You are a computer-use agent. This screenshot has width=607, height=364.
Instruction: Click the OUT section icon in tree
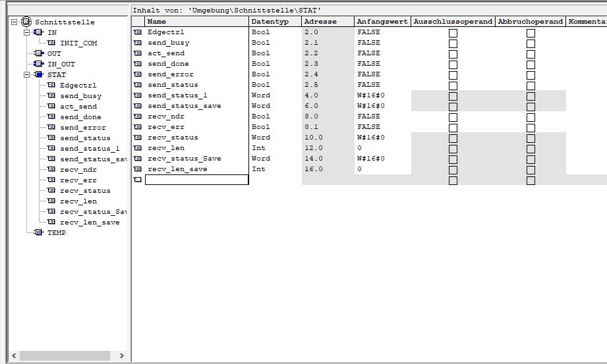pos(38,53)
